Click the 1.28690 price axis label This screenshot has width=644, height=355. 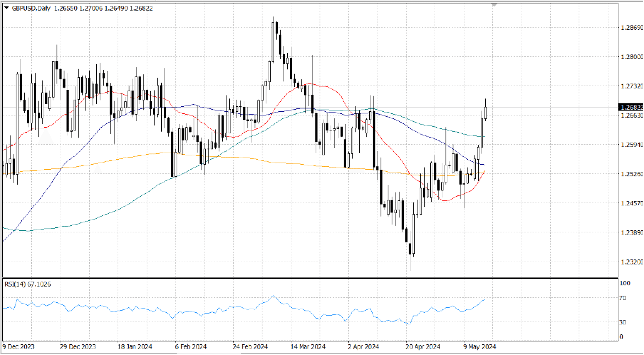point(632,28)
